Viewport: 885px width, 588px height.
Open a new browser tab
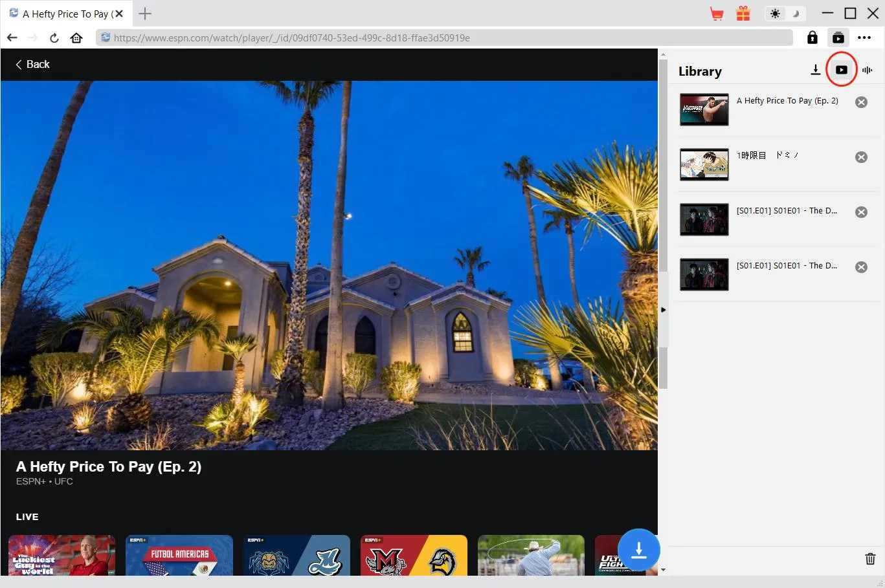(x=145, y=14)
